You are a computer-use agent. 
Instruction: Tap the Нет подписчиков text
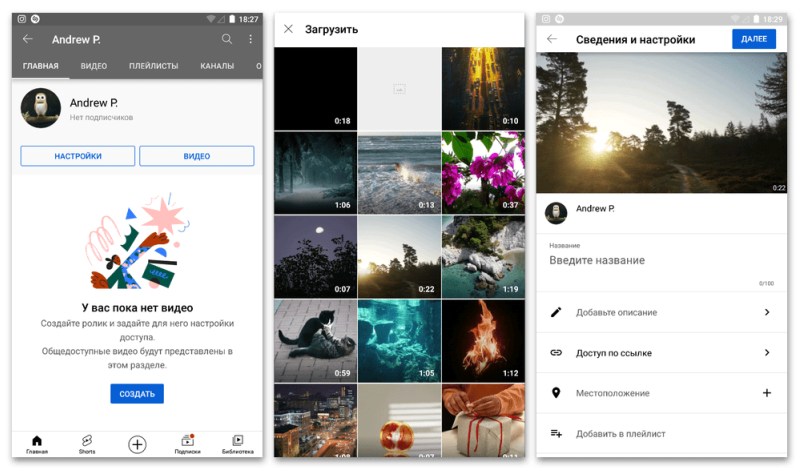pos(101,117)
